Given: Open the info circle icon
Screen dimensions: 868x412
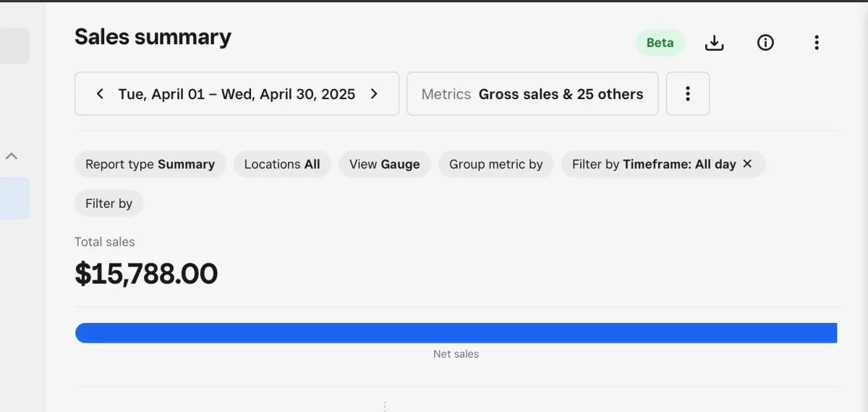Looking at the screenshot, I should point(765,43).
